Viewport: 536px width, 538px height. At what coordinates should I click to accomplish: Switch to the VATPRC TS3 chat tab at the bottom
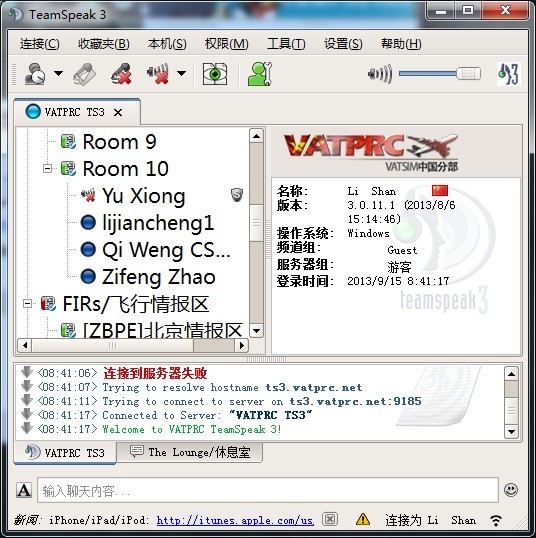[x=65, y=453]
